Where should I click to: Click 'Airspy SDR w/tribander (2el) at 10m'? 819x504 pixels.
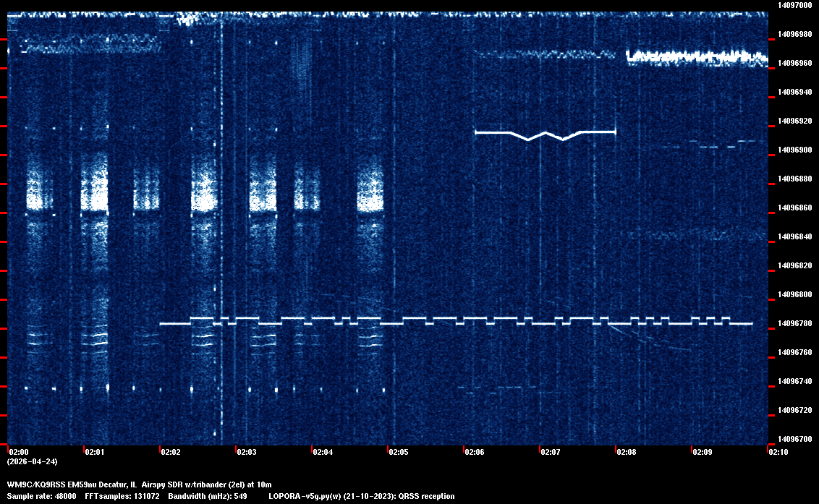click(x=206, y=484)
